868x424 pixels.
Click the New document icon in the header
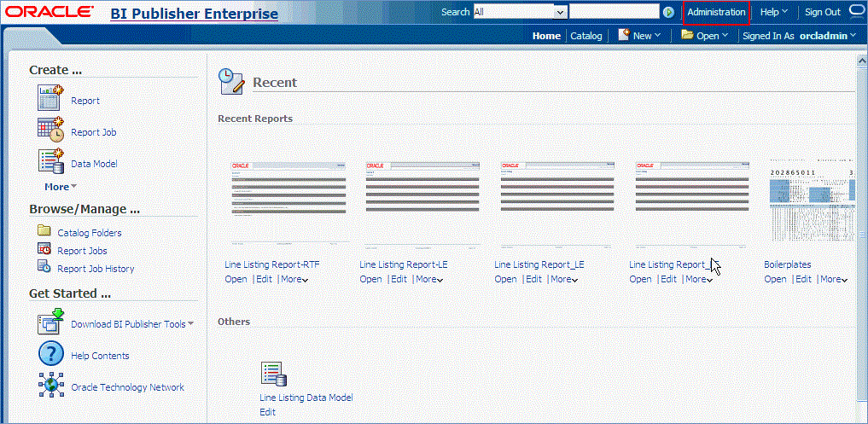tap(625, 34)
